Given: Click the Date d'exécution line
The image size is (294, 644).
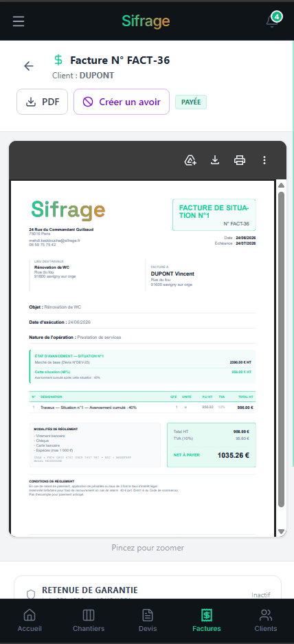Looking at the screenshot, I should click(x=60, y=322).
